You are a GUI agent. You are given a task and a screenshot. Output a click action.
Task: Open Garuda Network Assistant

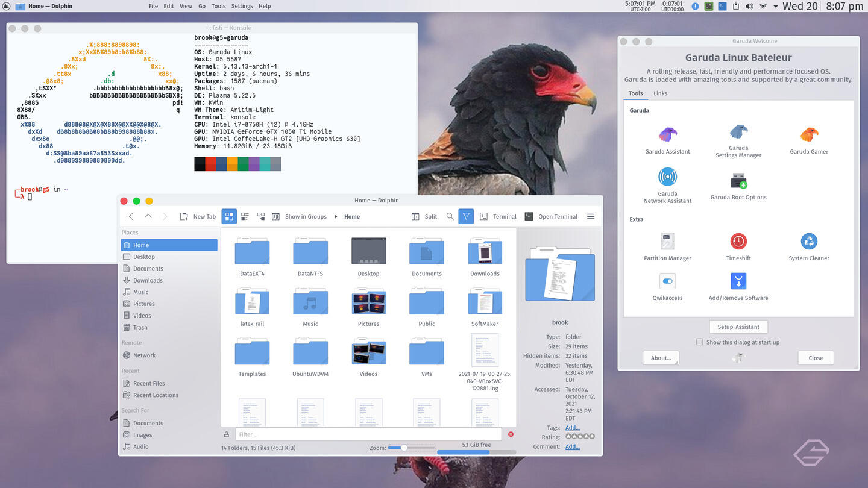click(x=667, y=186)
